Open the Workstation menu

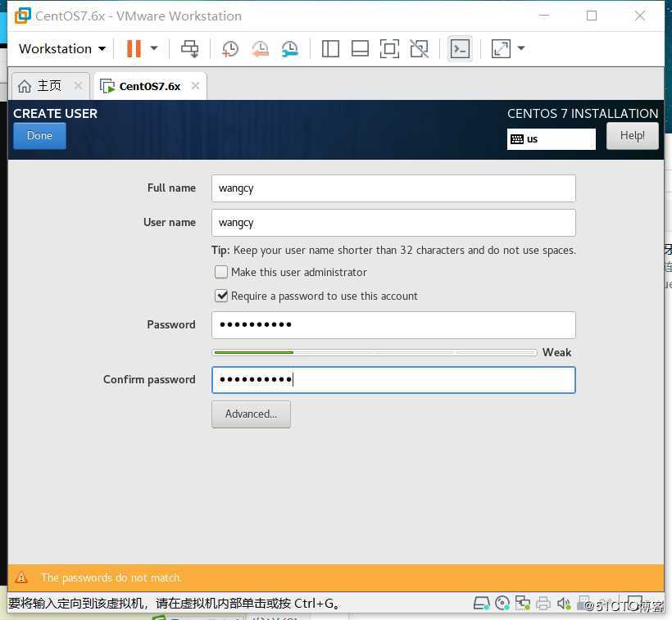(62, 49)
